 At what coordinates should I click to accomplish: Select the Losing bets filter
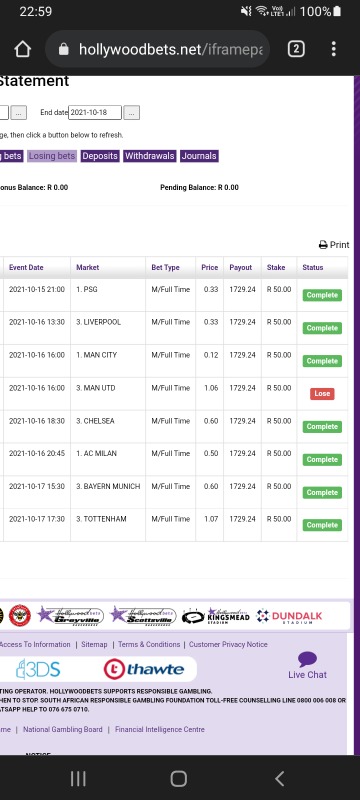pyautogui.click(x=52, y=156)
